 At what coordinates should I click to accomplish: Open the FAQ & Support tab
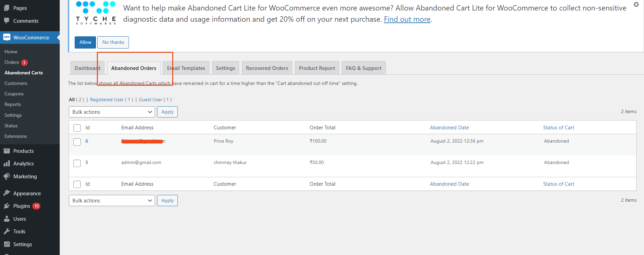click(364, 68)
